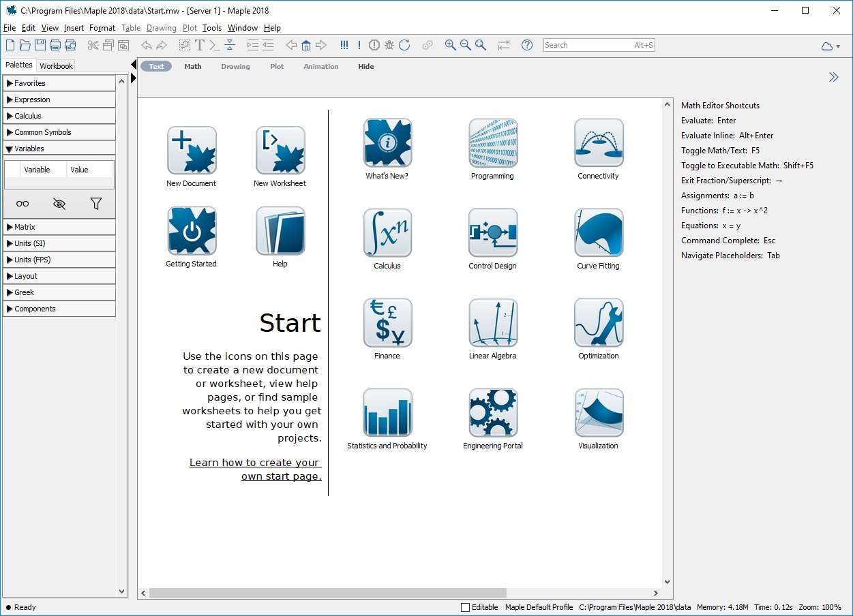Open the Engineering Portal icon
853x616 pixels.
[x=493, y=413]
